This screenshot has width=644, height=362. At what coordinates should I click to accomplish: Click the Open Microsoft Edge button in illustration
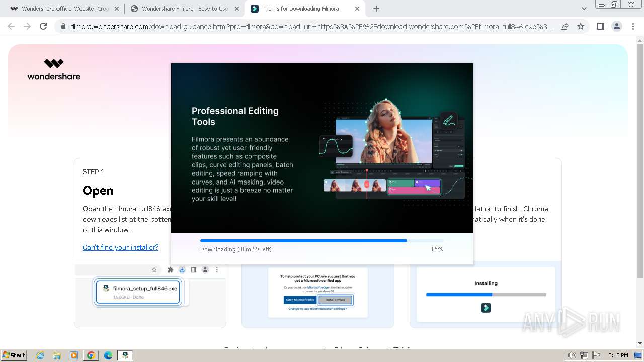[x=300, y=300]
